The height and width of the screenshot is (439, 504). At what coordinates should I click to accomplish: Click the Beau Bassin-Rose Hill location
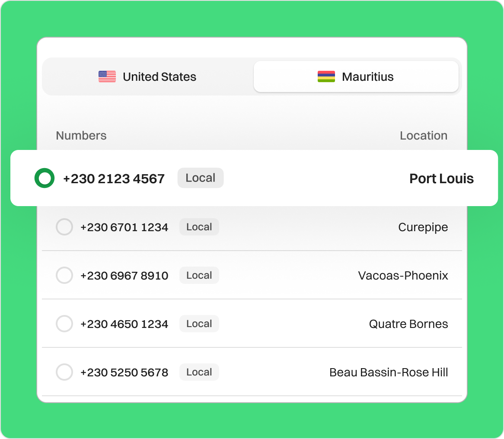[389, 372]
